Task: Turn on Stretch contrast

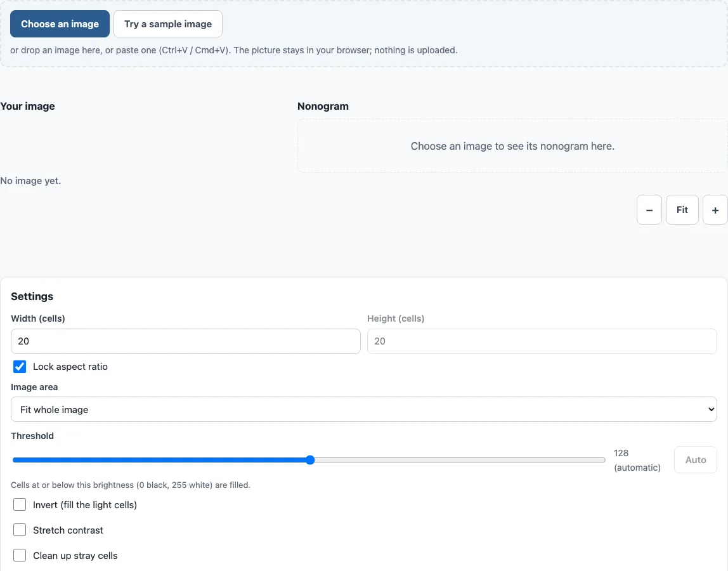Action: pyautogui.click(x=20, y=530)
